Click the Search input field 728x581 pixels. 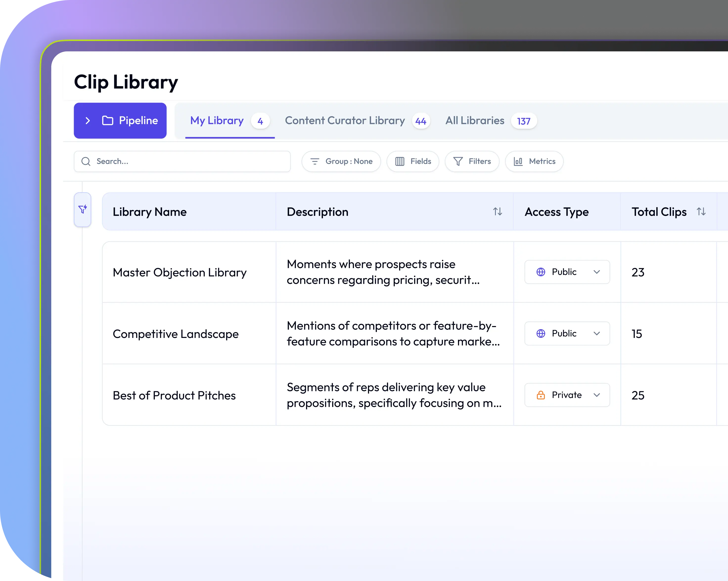pyautogui.click(x=189, y=161)
